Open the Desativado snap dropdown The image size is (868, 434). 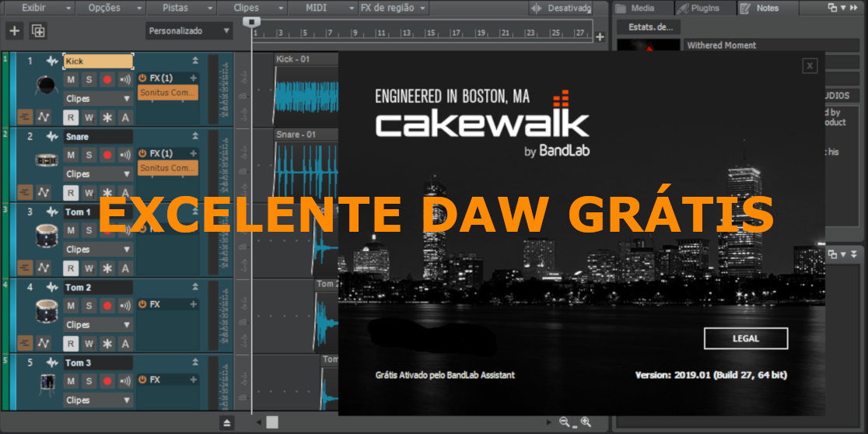(562, 8)
